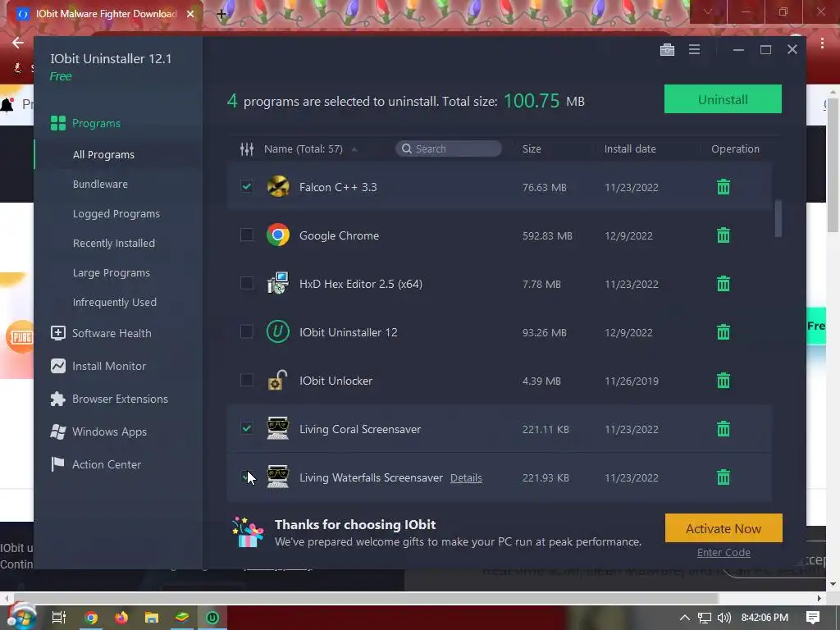Image resolution: width=840 pixels, height=630 pixels.
Task: Click the program Search field
Action: [449, 148]
